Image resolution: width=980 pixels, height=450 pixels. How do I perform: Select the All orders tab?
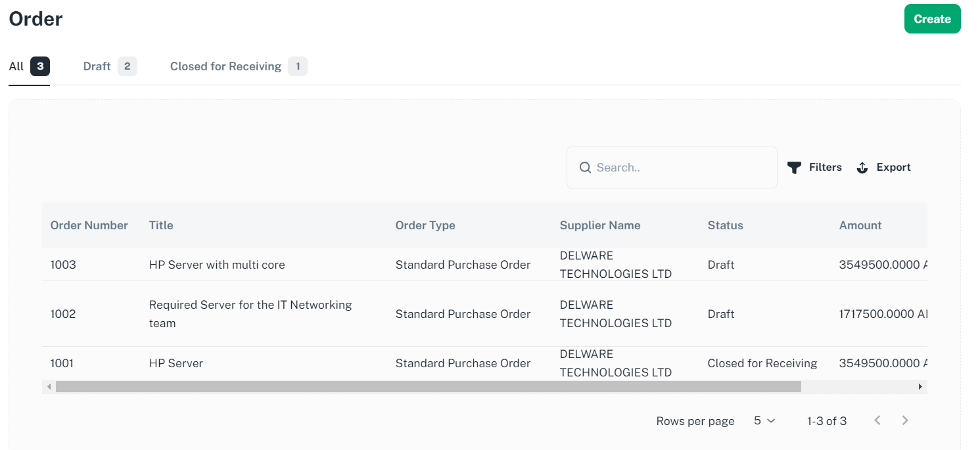tap(16, 66)
